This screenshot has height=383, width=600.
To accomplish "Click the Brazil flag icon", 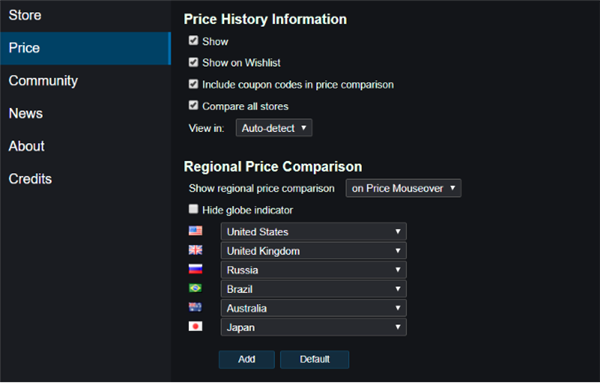I will [x=195, y=288].
